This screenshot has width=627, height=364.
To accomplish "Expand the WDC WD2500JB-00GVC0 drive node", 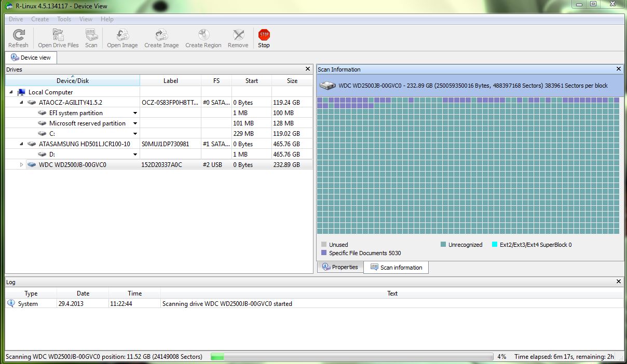I will [22, 165].
